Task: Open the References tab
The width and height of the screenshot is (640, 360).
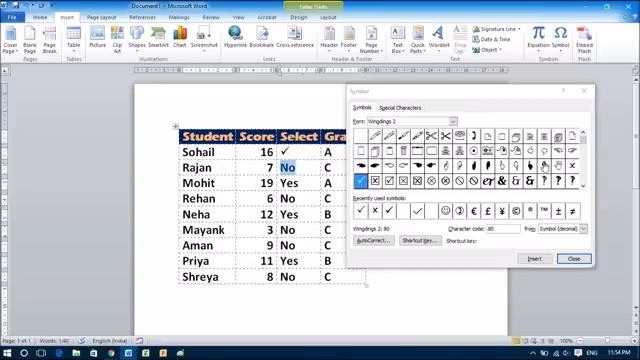Action: click(142, 18)
